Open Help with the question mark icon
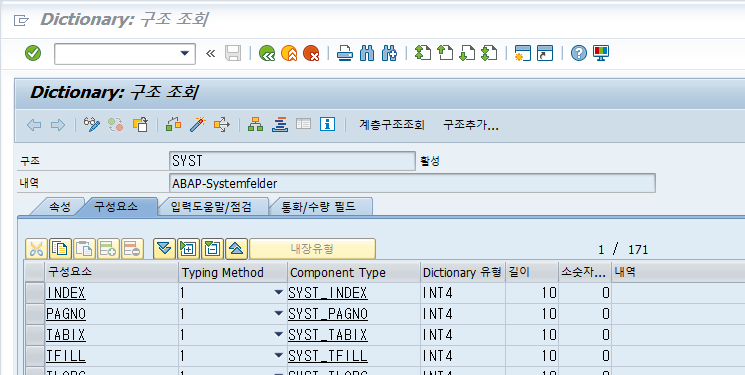745x375 pixels. 579,53
